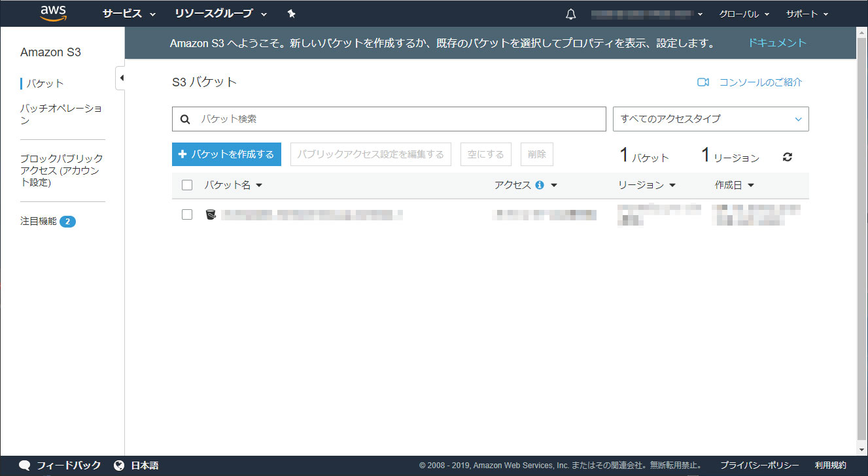Refresh the bucket list with reload icon

788,157
